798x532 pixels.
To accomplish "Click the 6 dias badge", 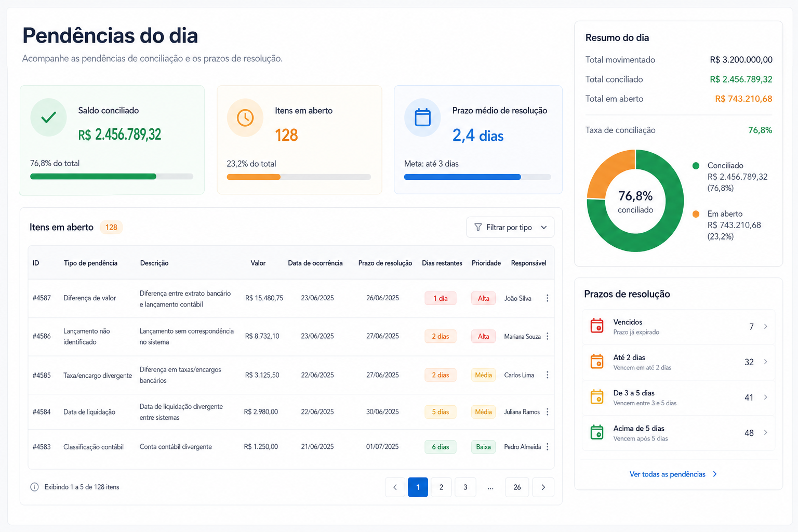I will [441, 447].
